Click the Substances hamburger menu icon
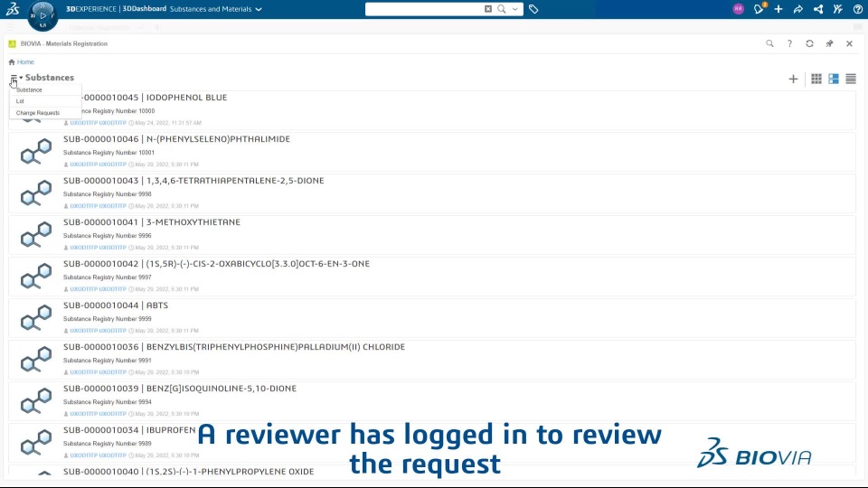 [14, 78]
